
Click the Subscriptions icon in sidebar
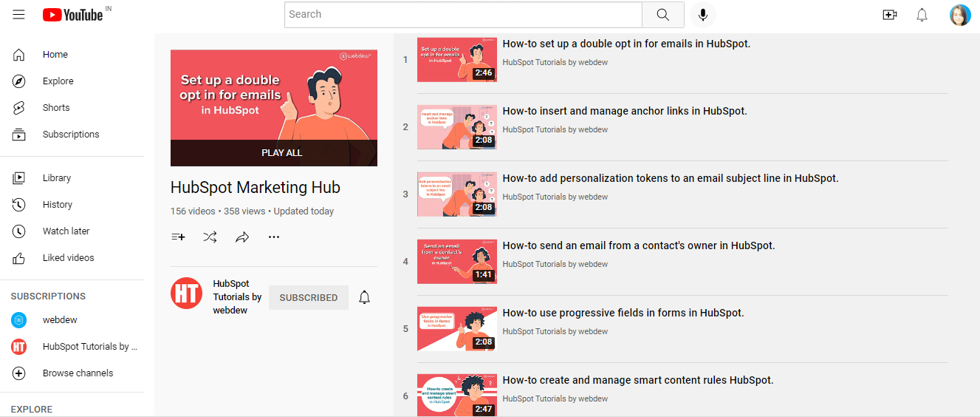pos(18,135)
